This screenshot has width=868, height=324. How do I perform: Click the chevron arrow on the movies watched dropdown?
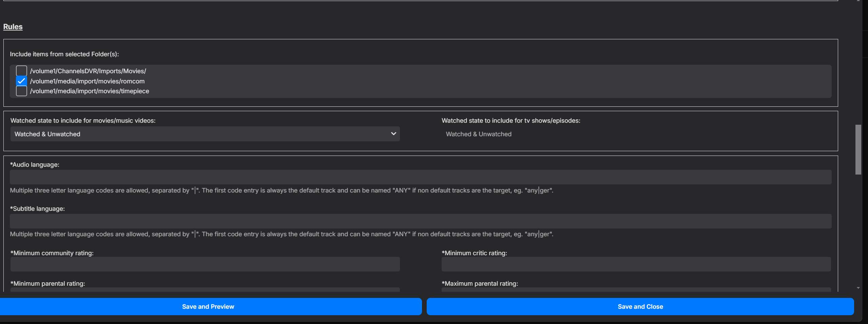point(393,134)
